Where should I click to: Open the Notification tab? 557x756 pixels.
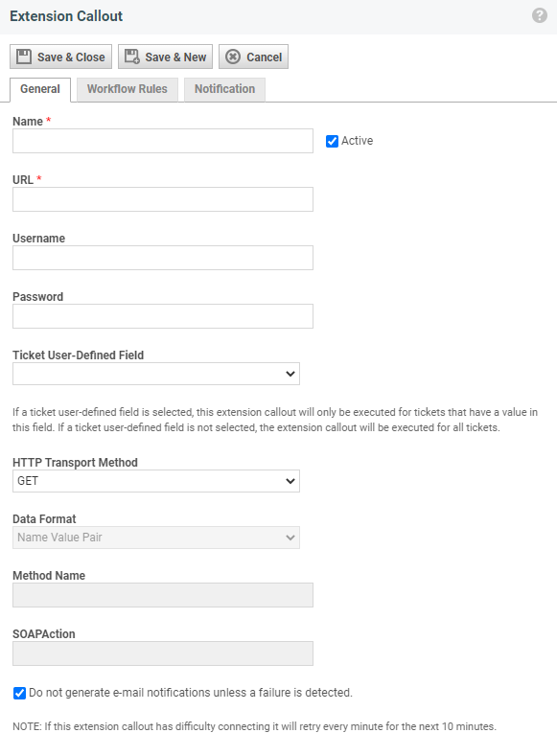pos(224,89)
